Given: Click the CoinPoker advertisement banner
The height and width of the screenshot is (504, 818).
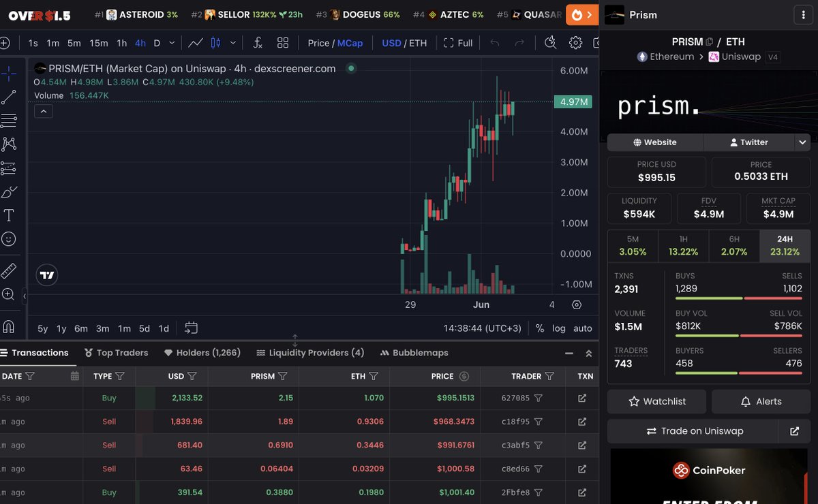Looking at the screenshot, I should [709, 476].
